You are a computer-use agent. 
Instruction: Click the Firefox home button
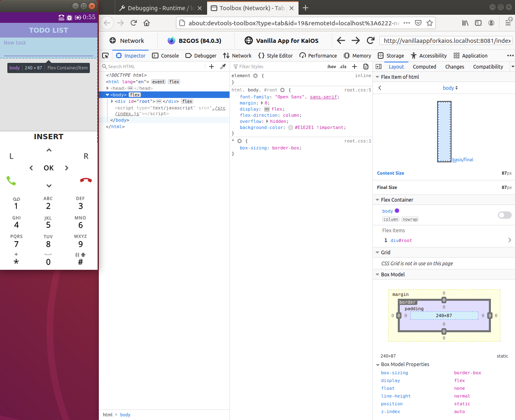pos(147,23)
